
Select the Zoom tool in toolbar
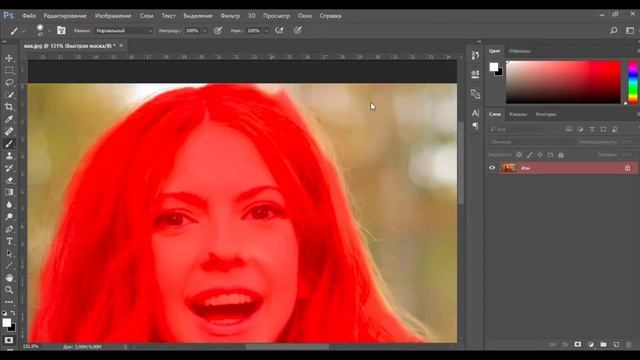pos(9,290)
